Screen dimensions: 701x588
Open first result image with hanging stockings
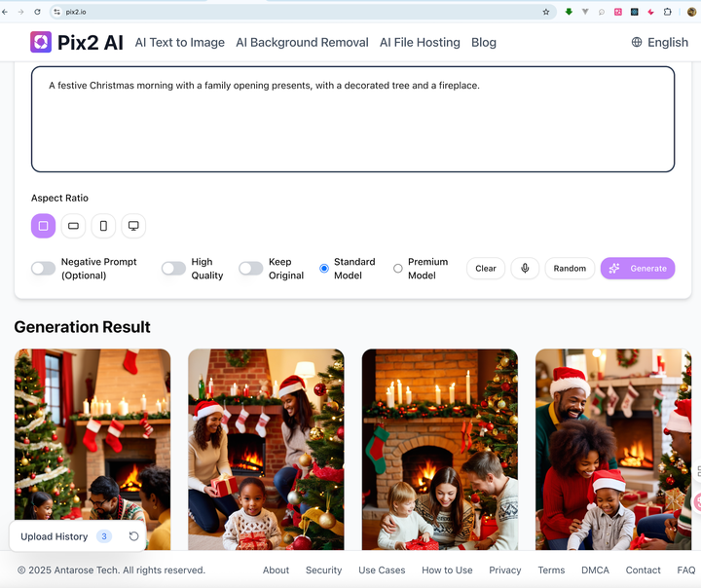point(92,450)
